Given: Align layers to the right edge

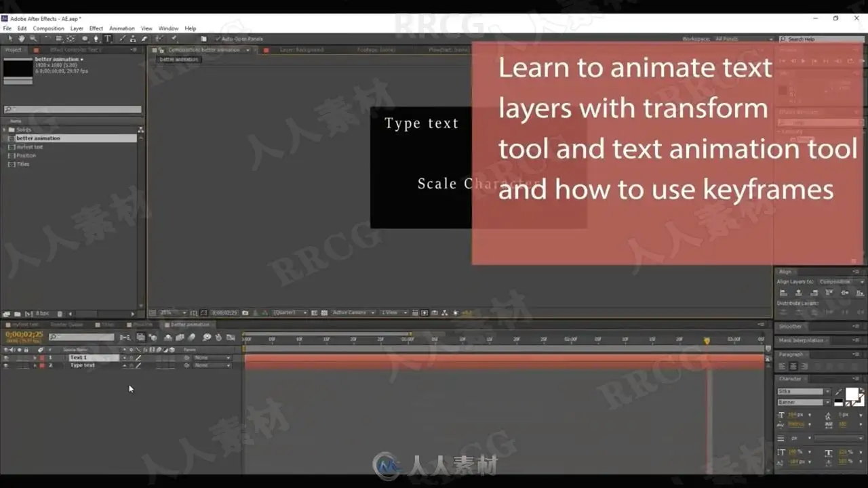Looking at the screenshot, I should pyautogui.click(x=814, y=293).
